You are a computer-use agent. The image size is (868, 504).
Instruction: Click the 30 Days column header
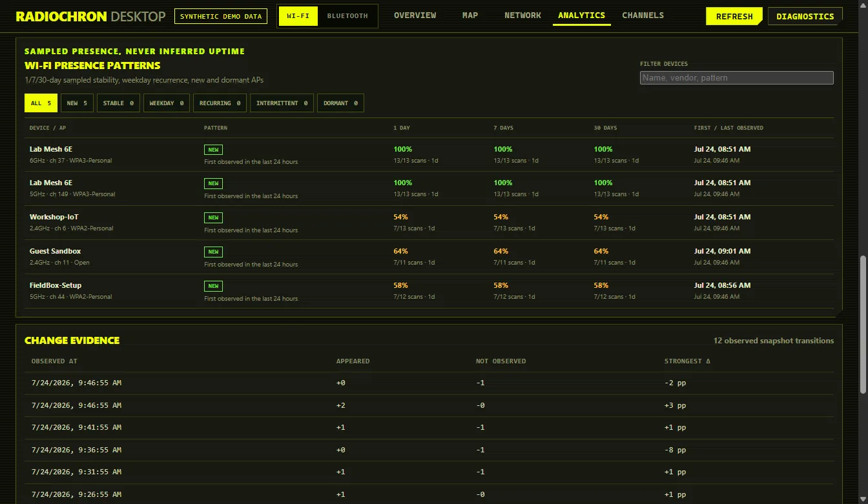tap(605, 128)
